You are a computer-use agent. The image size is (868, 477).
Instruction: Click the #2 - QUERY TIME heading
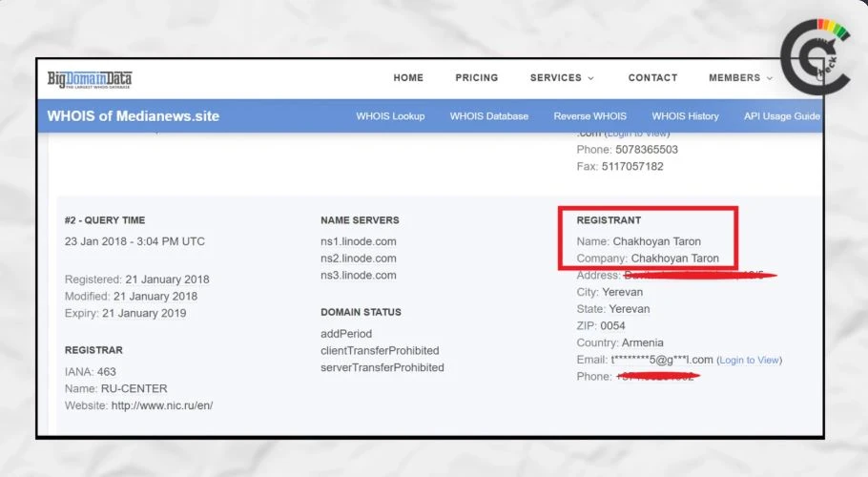coord(105,220)
